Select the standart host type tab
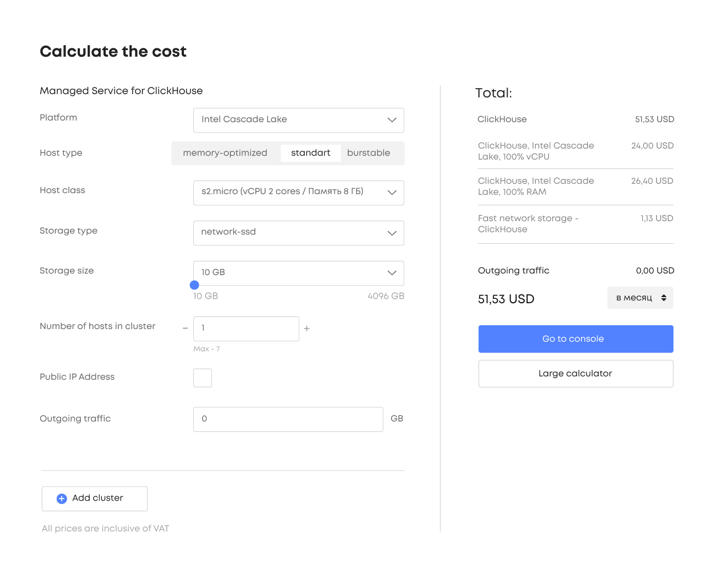Viewport: 728px width, 580px height. point(311,152)
